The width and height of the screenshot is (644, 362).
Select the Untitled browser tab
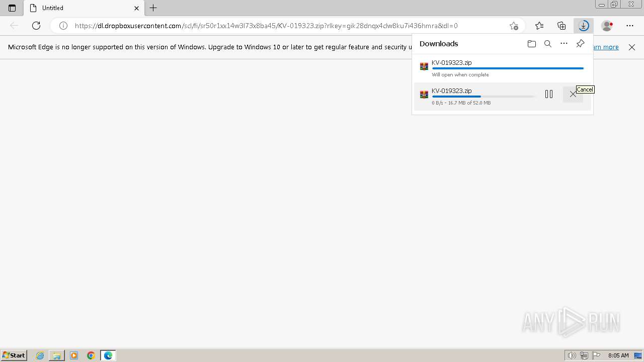(85, 8)
